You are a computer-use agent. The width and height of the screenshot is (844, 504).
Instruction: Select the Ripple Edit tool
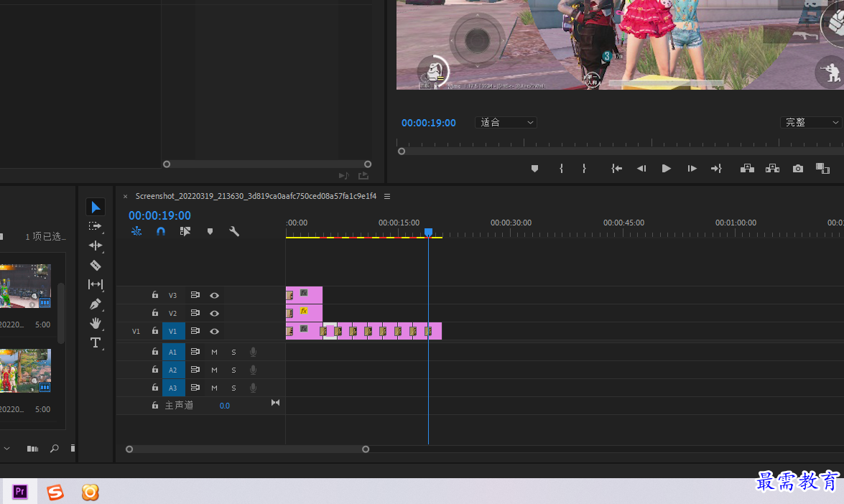tap(96, 246)
